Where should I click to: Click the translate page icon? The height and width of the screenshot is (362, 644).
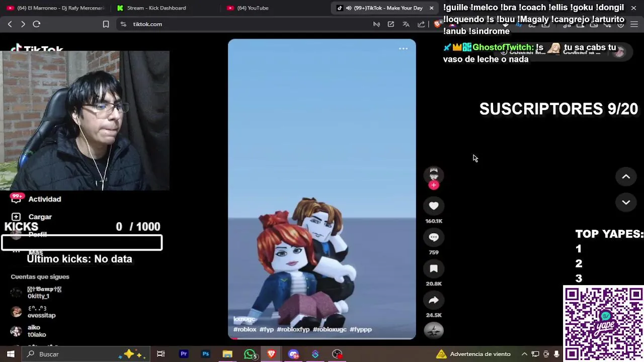[x=406, y=24]
